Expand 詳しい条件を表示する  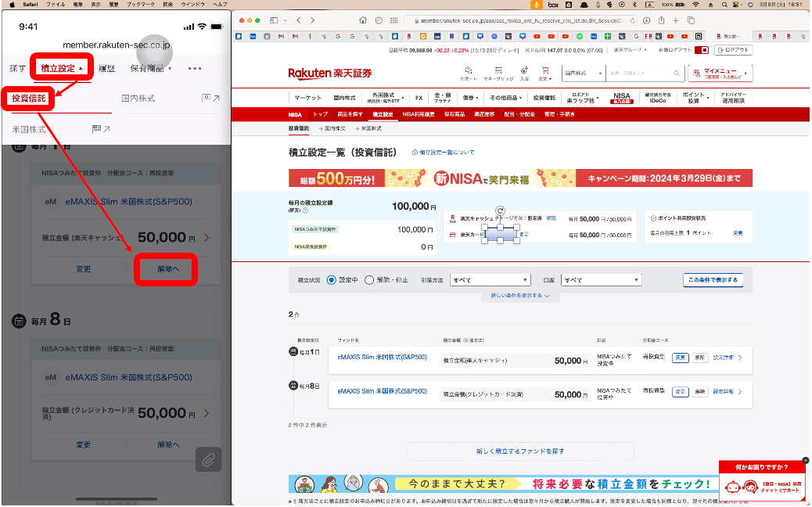pos(520,296)
